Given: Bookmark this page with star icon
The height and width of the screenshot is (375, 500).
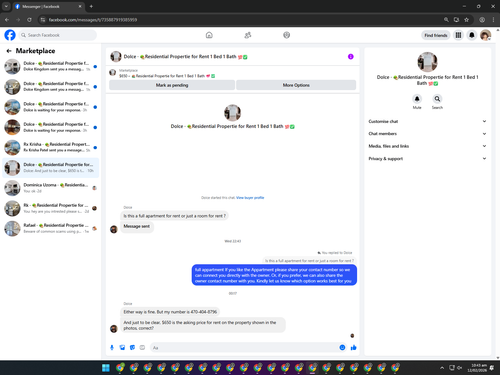Looking at the screenshot, I should tap(467, 20).
